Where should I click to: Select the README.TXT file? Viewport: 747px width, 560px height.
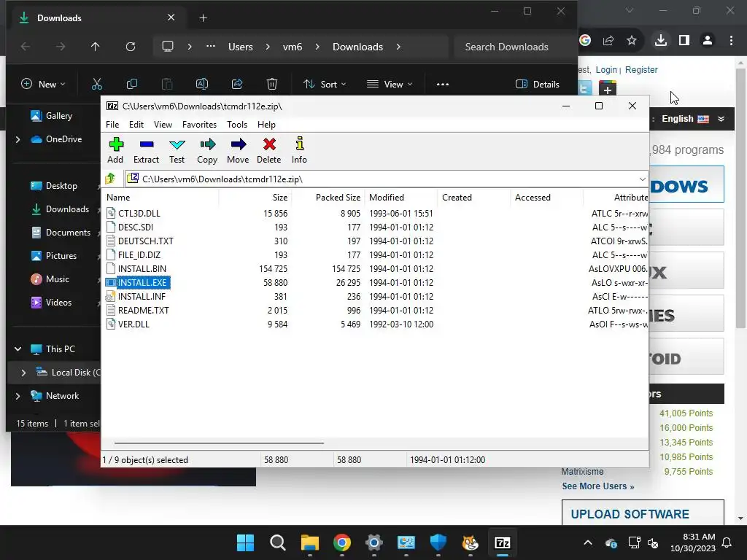pos(144,310)
